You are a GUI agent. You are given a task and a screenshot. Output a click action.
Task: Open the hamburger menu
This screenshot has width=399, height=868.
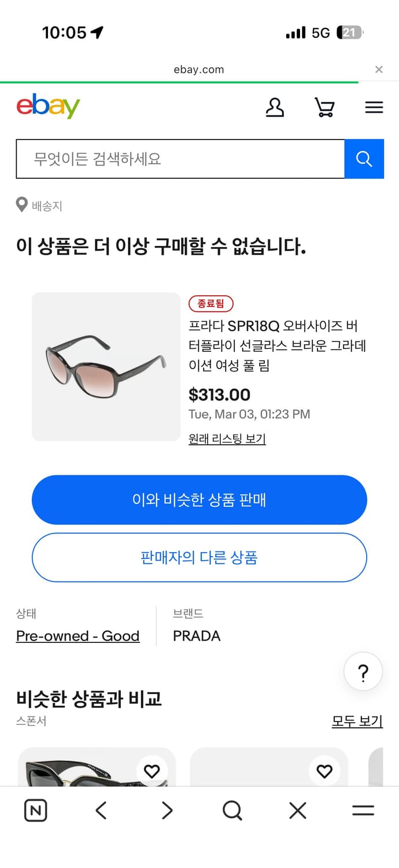[x=374, y=108]
